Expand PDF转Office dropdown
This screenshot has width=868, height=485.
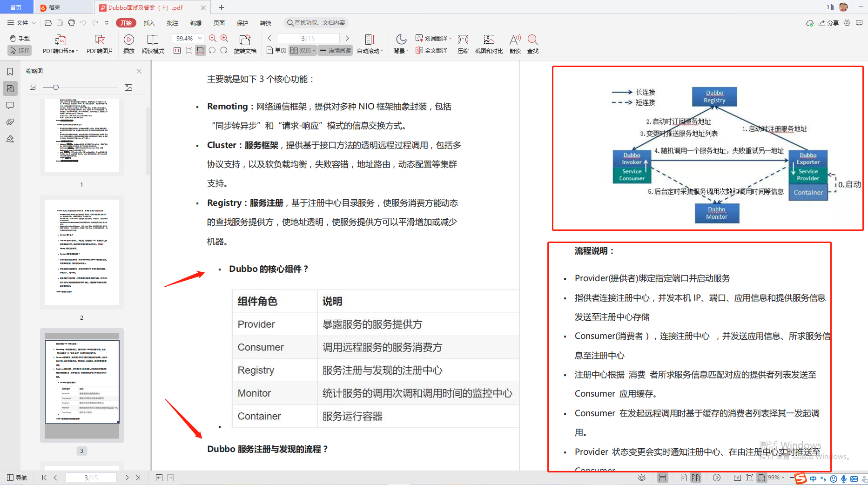(77, 51)
